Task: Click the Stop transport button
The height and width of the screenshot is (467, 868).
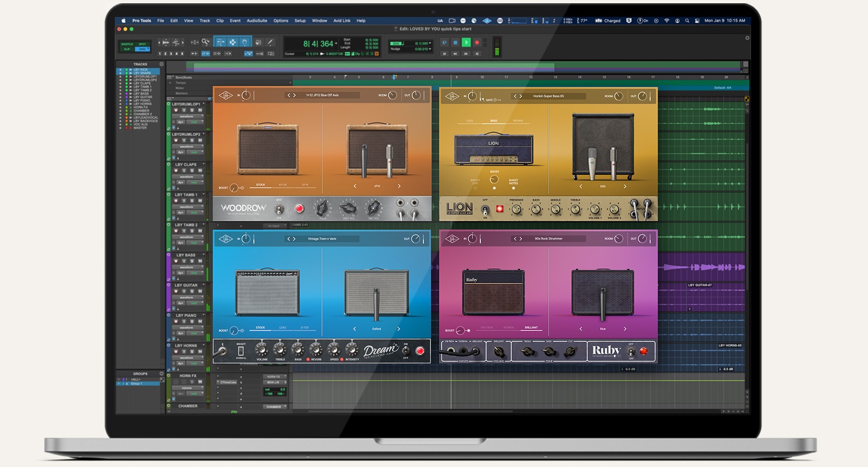Action: pyautogui.click(x=455, y=43)
